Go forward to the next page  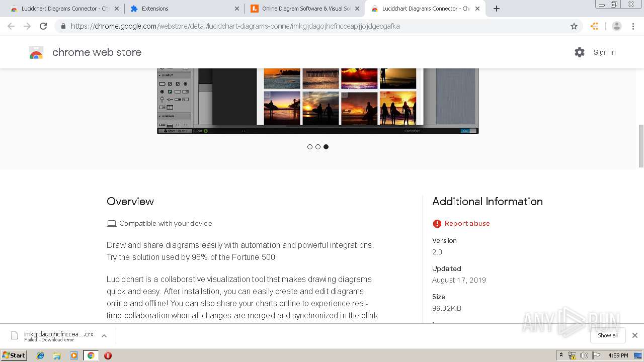pos(27,26)
